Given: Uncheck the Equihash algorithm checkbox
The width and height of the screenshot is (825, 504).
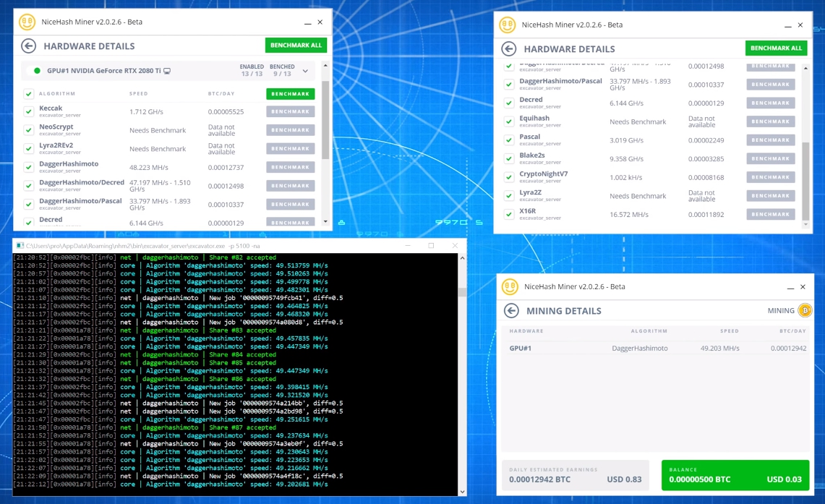Looking at the screenshot, I should pyautogui.click(x=509, y=121).
